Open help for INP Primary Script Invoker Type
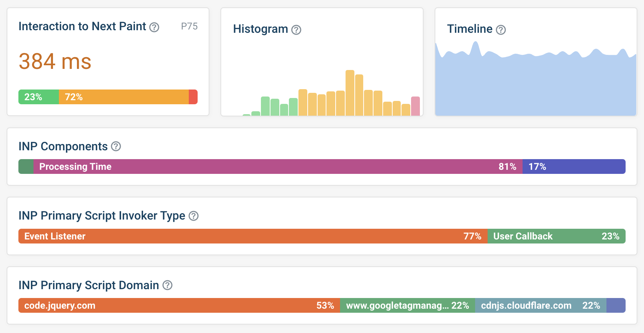 coord(194,216)
